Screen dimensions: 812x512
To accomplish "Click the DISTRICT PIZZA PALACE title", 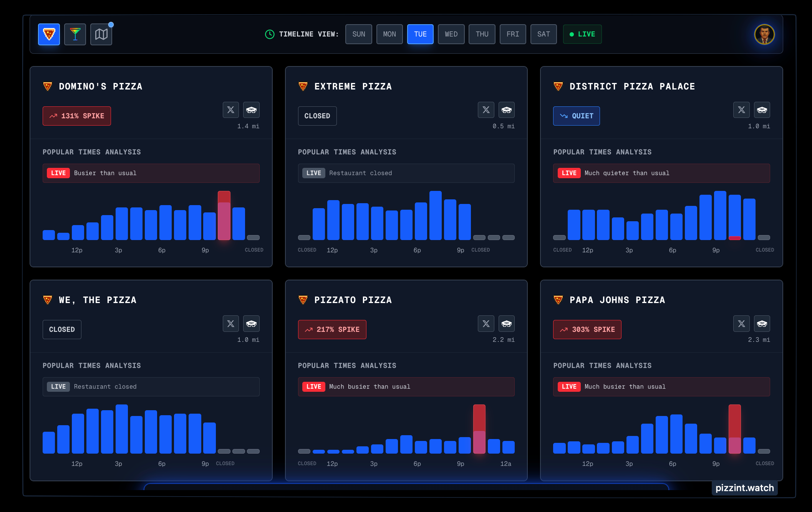I will click(x=632, y=86).
